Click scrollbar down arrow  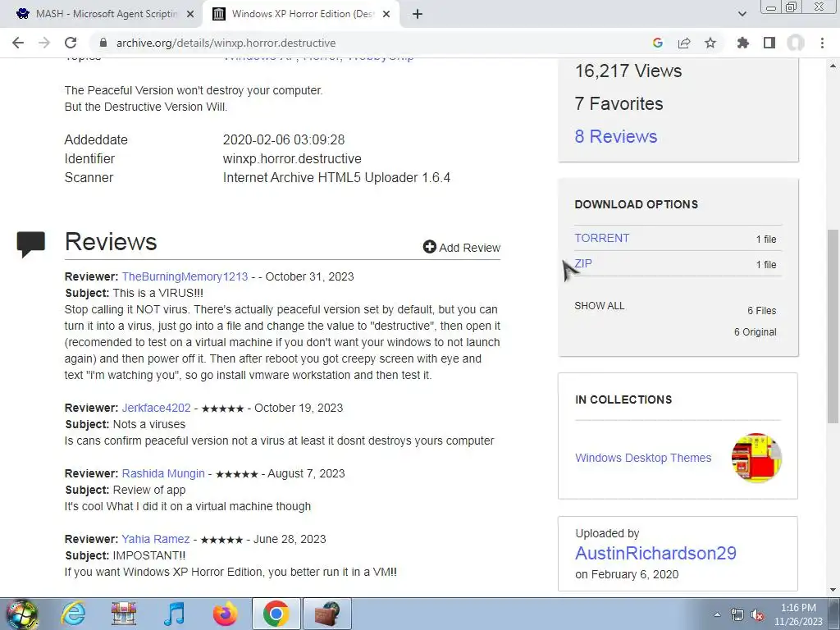(x=833, y=590)
